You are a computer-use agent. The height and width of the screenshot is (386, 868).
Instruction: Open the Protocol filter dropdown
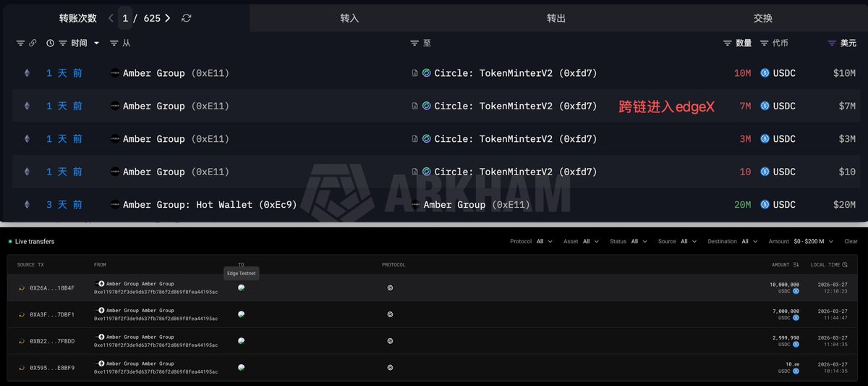[531, 241]
